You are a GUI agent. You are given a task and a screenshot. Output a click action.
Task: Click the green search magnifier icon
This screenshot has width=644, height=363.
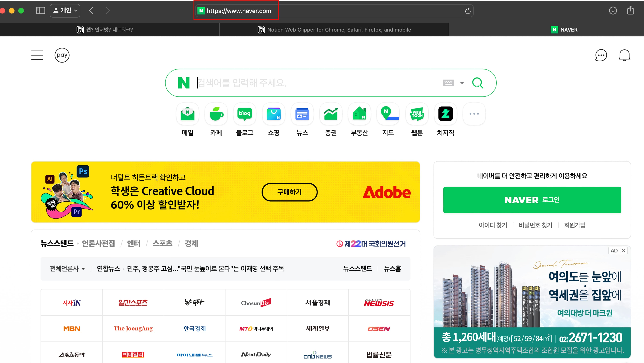[478, 83]
